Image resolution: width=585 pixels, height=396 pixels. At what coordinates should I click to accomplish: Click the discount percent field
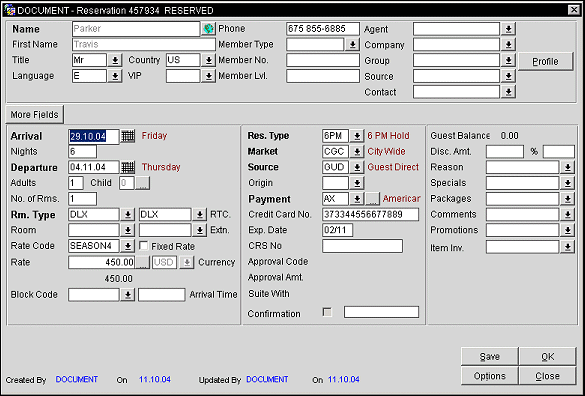click(x=559, y=152)
